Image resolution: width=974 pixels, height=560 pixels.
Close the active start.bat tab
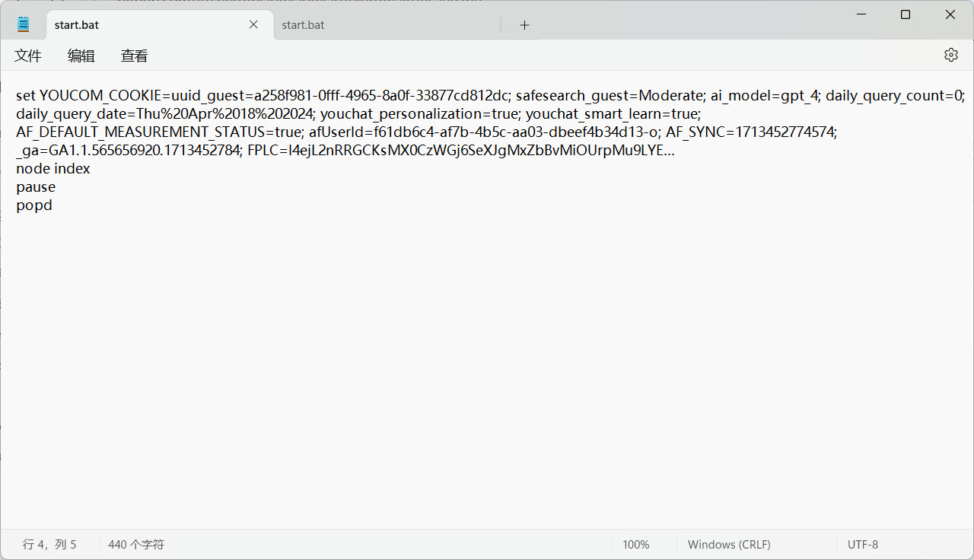pos(253,24)
